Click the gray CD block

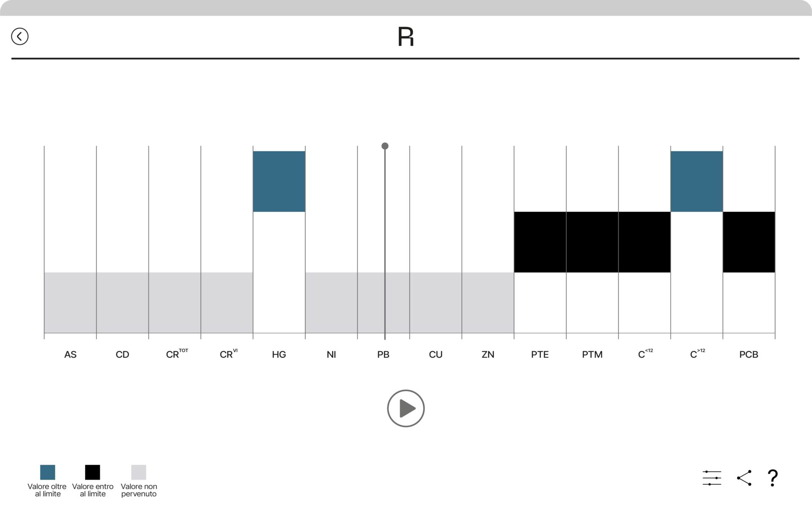coord(123,302)
